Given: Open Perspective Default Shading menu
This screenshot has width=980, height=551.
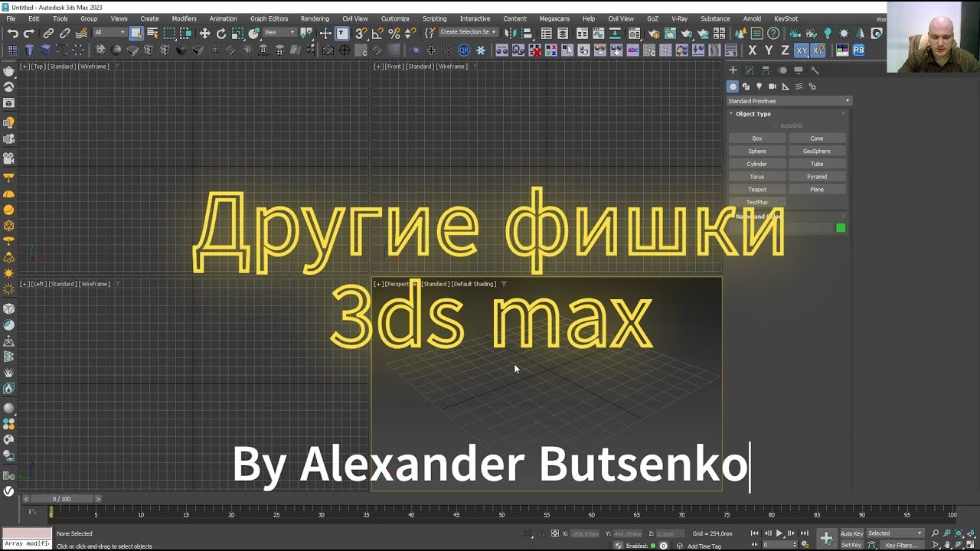Looking at the screenshot, I should (x=473, y=284).
